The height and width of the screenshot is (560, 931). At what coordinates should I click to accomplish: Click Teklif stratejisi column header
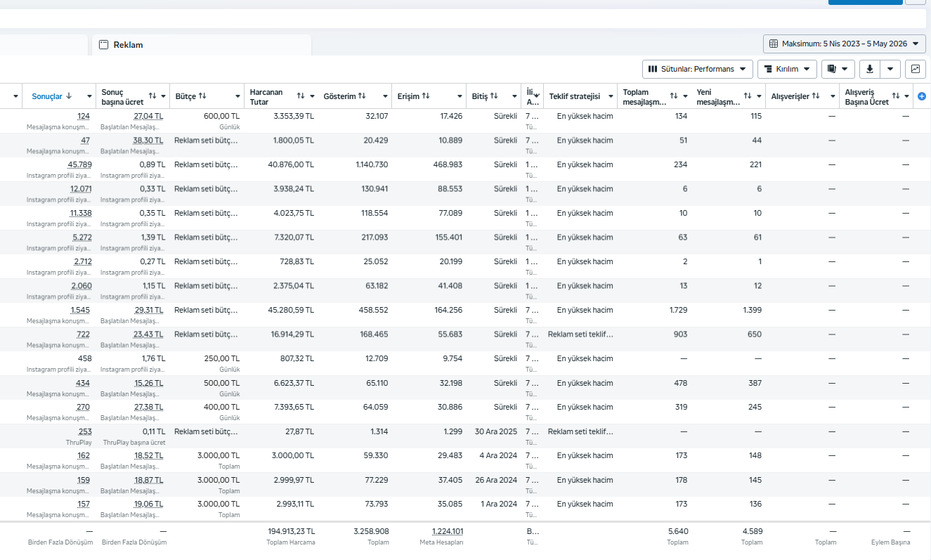pyautogui.click(x=574, y=96)
